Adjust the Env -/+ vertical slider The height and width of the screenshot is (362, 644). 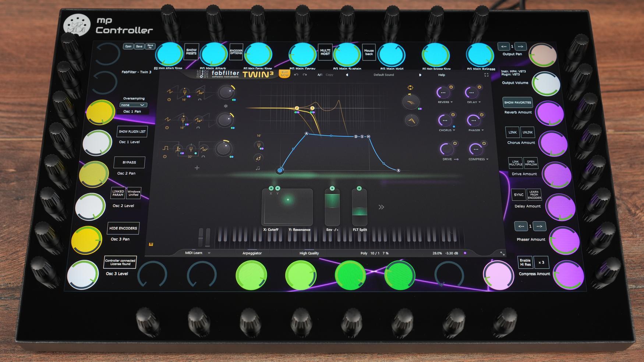(x=332, y=207)
